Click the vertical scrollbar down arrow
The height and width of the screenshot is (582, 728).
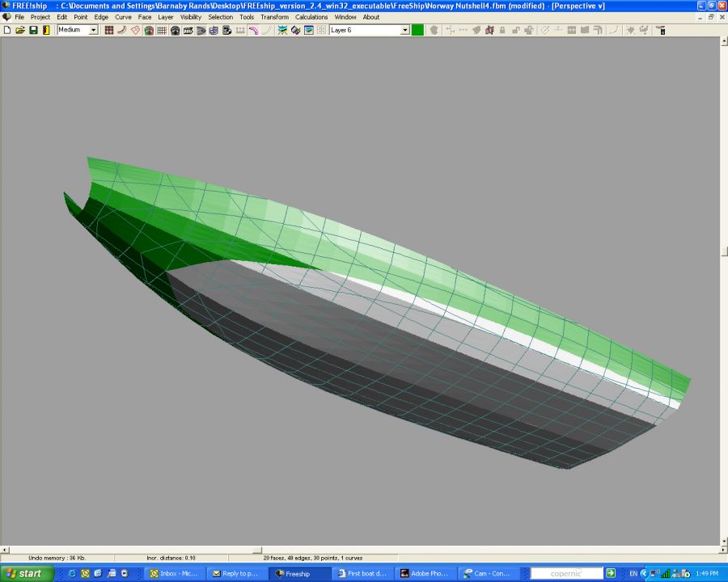[724, 540]
